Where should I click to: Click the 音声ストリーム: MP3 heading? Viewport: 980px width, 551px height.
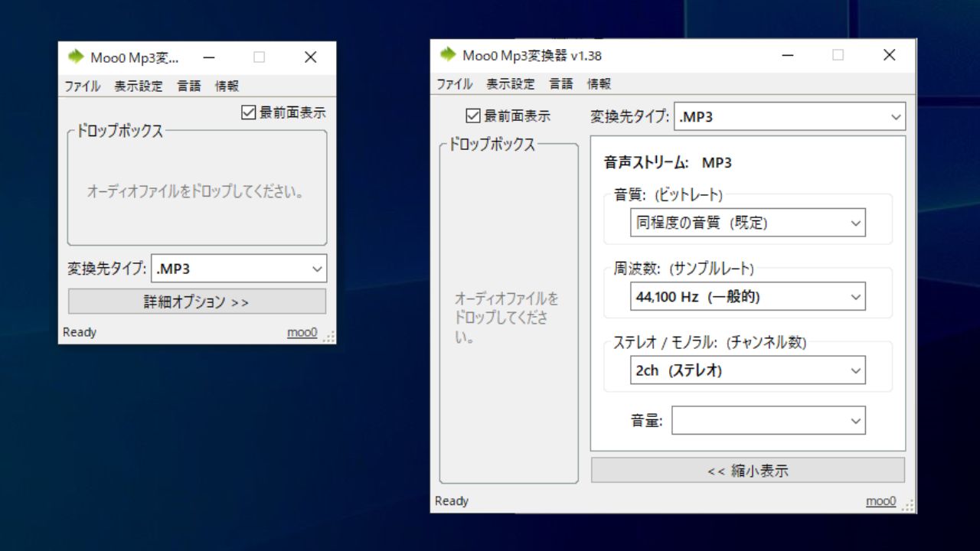coord(668,163)
